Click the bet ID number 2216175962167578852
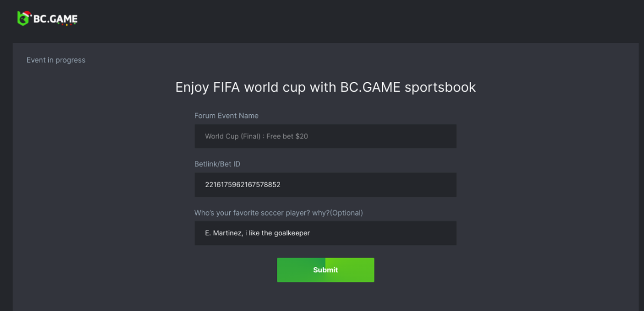The height and width of the screenshot is (311, 644). [243, 184]
